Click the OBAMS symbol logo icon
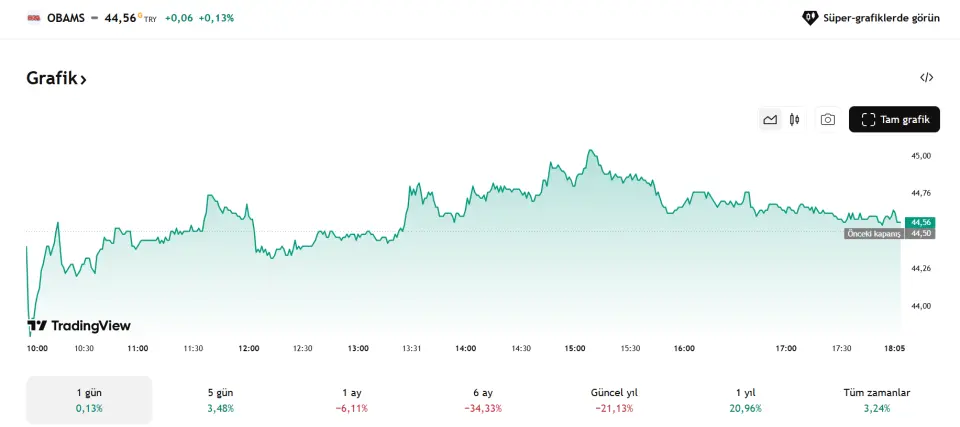The image size is (960, 427). pyautogui.click(x=33, y=18)
